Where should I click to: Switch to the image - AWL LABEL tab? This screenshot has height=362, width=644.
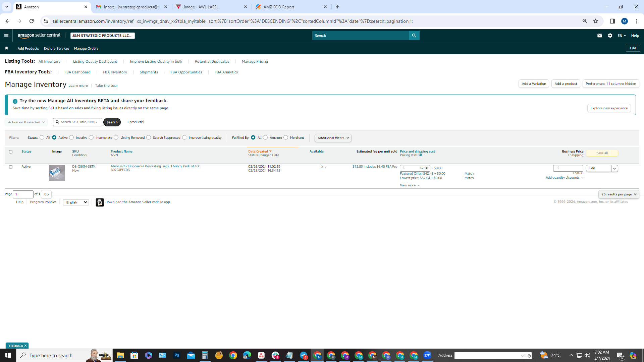(x=211, y=7)
